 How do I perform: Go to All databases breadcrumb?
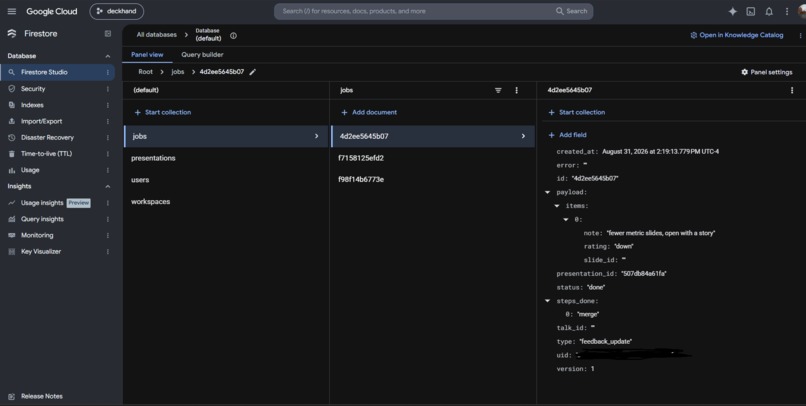pos(156,35)
